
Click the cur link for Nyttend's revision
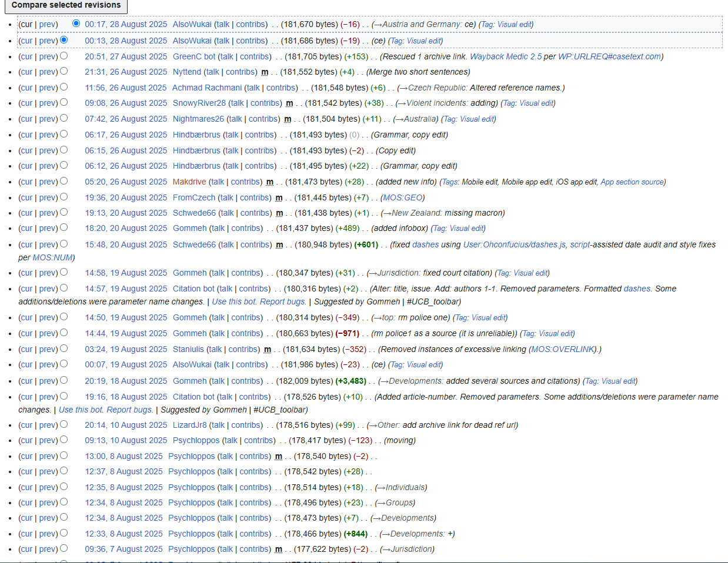pyautogui.click(x=26, y=72)
